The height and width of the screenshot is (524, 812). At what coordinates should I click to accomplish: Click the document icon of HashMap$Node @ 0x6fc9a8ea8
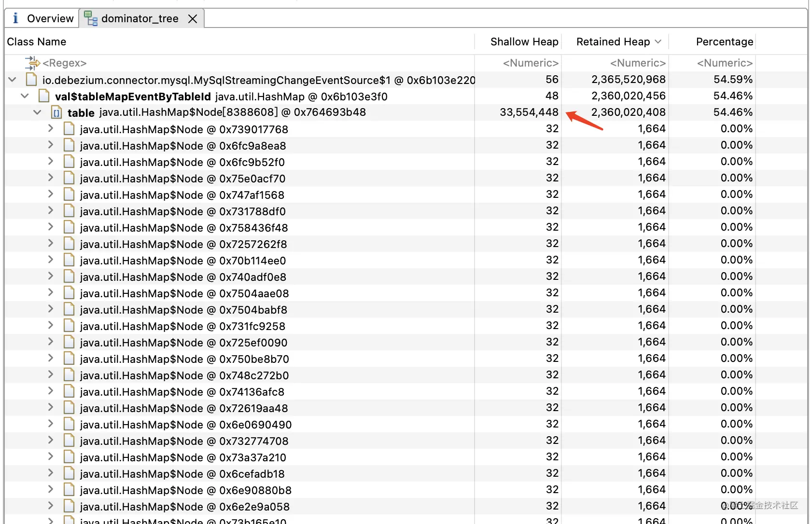coord(69,145)
